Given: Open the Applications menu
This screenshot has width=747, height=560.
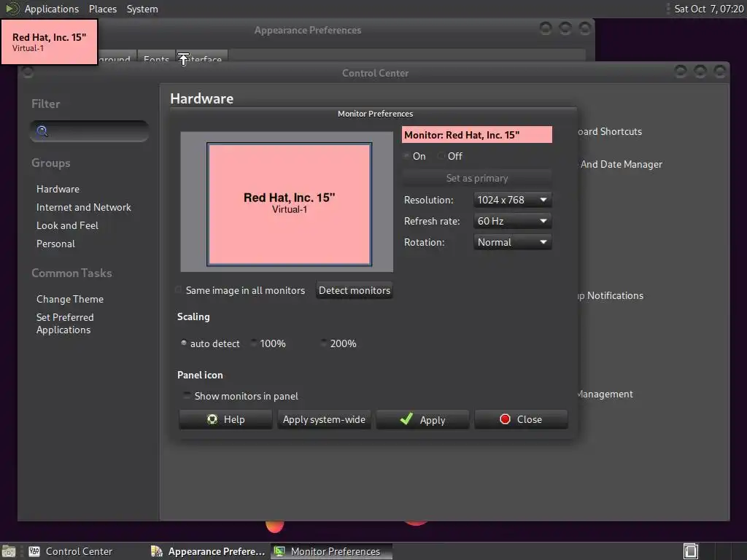Looking at the screenshot, I should (52, 9).
